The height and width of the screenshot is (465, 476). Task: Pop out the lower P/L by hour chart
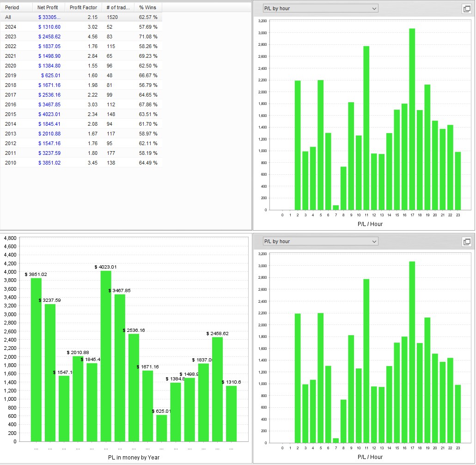[x=467, y=242]
